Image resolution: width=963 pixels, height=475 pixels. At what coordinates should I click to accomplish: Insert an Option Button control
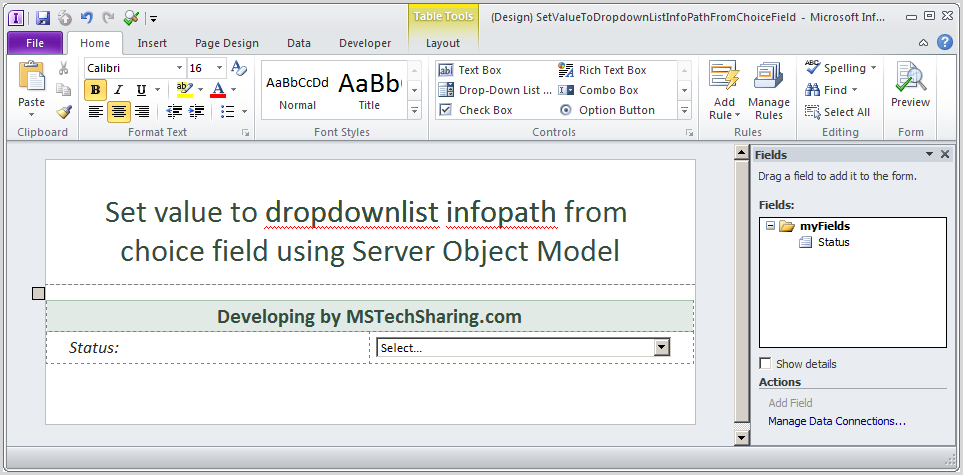(x=607, y=110)
